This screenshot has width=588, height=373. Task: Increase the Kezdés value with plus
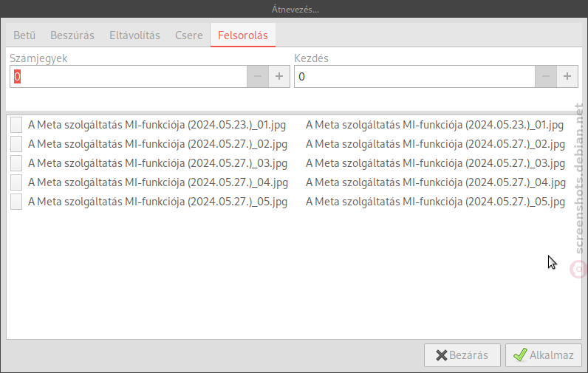[x=567, y=77]
